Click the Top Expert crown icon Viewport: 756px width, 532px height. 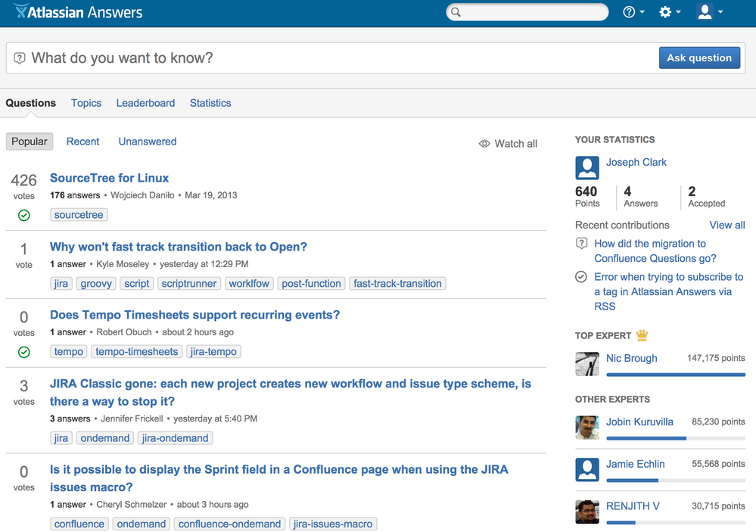642,334
